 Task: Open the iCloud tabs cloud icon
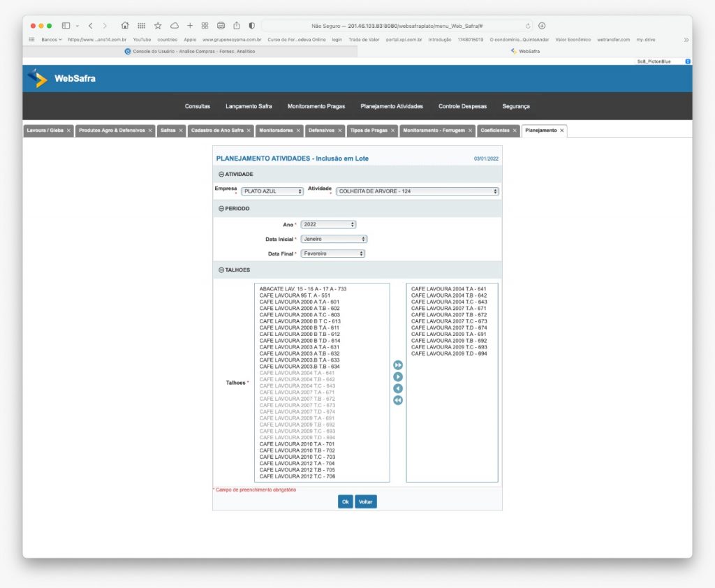174,26
